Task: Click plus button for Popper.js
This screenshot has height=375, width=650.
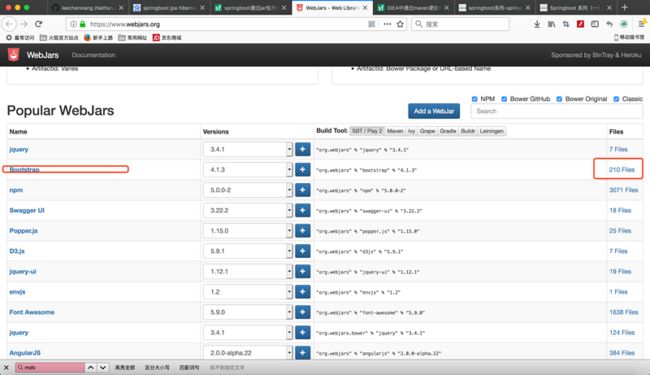Action: (303, 230)
